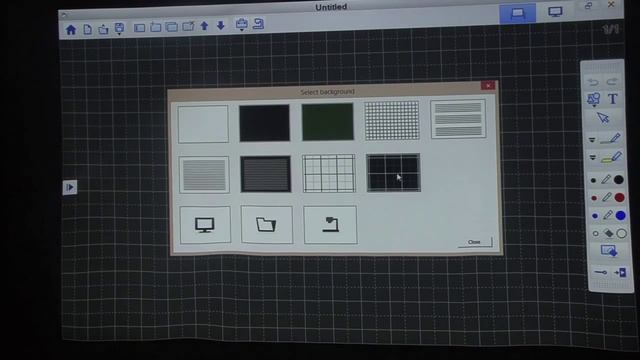Delete the current page
The image size is (640, 360).
coord(188,27)
